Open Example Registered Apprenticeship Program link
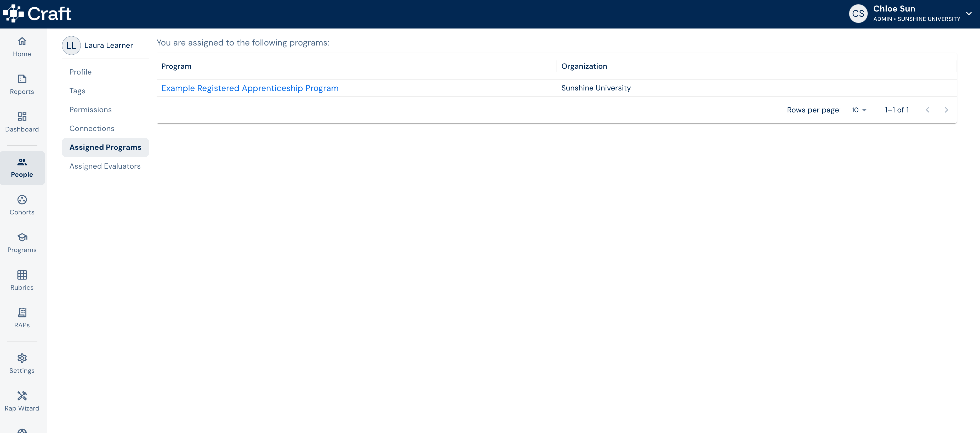Image resolution: width=980 pixels, height=433 pixels. click(x=249, y=88)
